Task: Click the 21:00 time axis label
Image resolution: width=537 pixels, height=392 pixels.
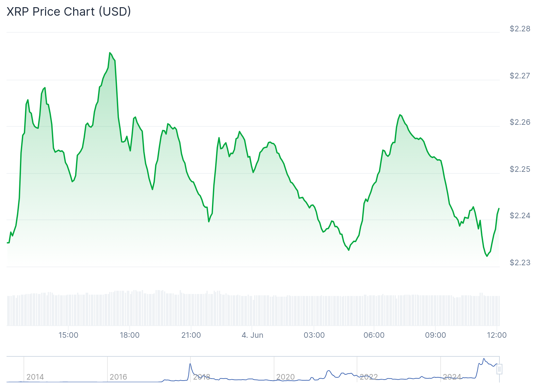Action: [x=191, y=335]
